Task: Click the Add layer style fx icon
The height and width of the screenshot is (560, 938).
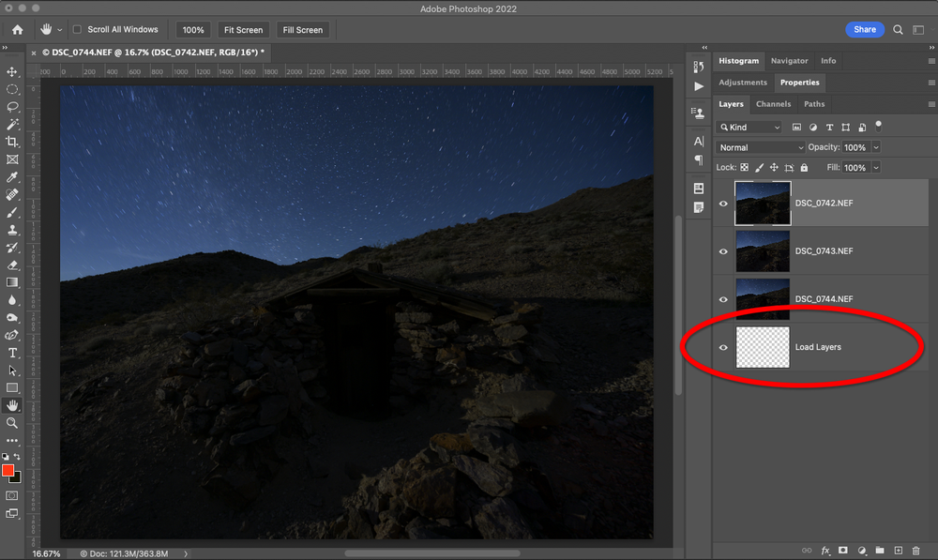Action: pos(825,550)
